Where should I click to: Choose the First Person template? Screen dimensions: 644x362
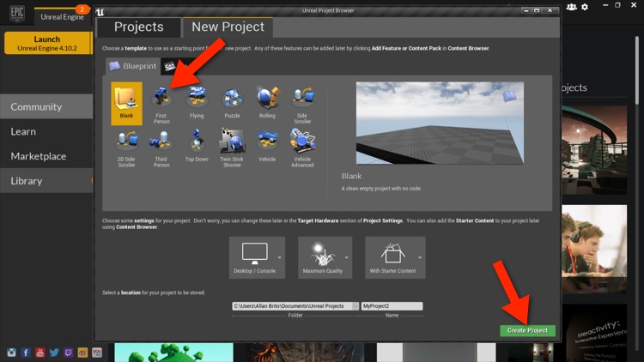click(161, 104)
